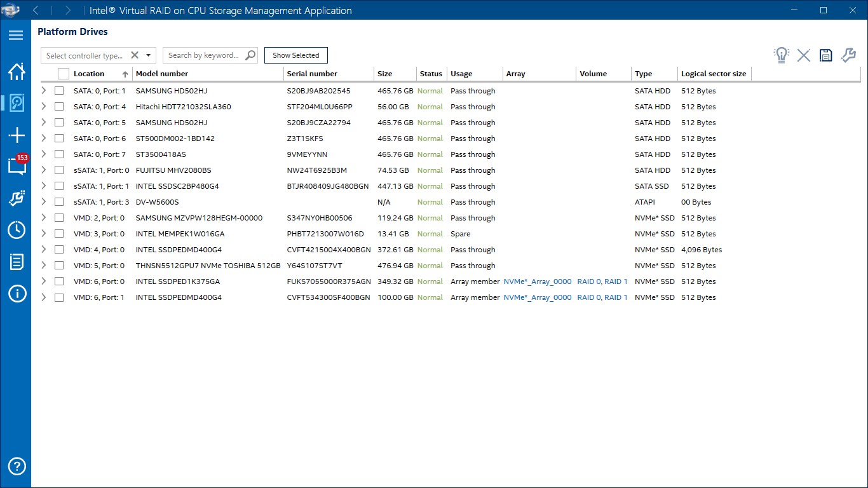Viewport: 868px width, 488px height.
Task: Click the lightbulb locate icon
Action: [x=782, y=55]
